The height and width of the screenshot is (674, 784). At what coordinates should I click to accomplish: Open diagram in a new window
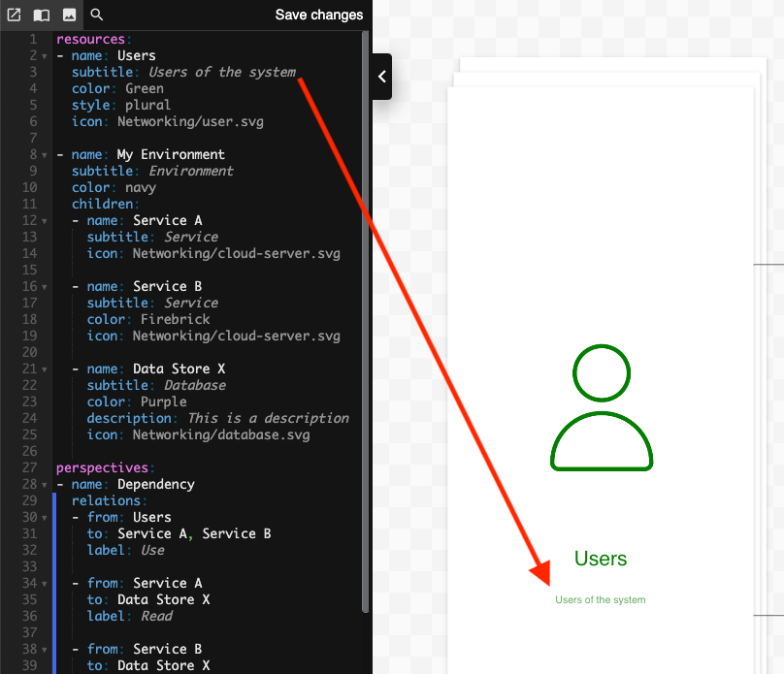15,15
